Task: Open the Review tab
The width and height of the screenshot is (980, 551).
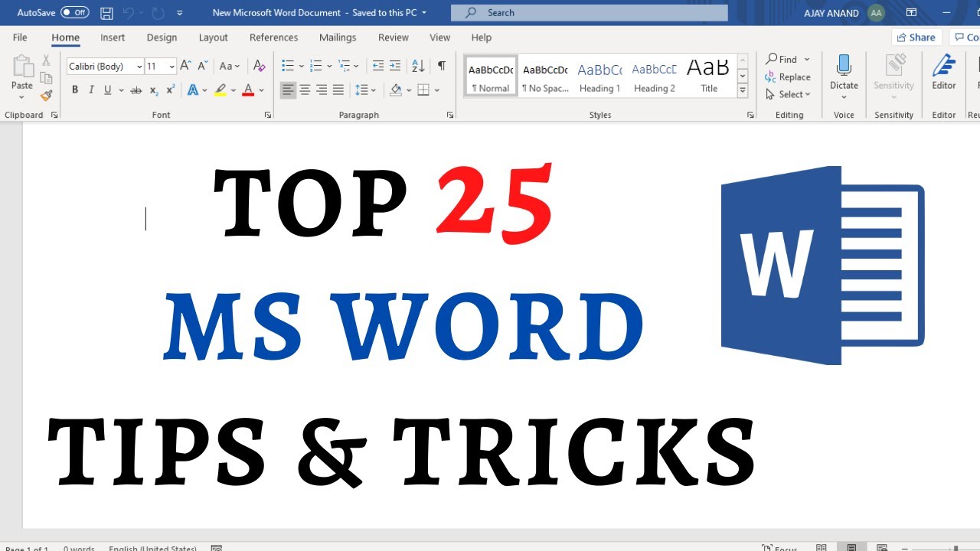Action: 394,37
